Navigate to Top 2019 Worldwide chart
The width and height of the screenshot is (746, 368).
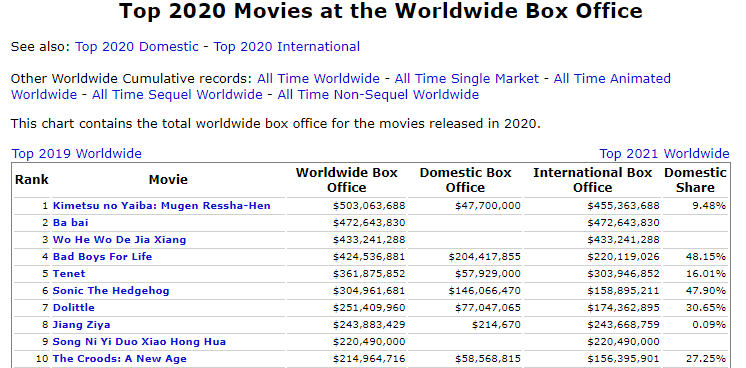pyautogui.click(x=77, y=154)
